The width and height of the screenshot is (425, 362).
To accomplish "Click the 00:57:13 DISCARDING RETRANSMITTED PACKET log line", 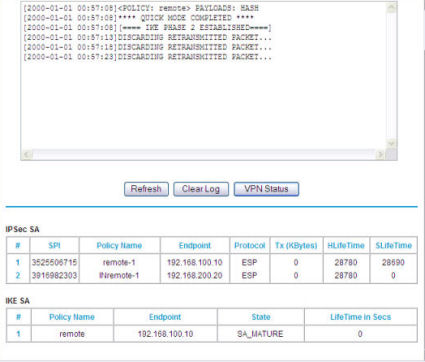I will coord(147,37).
